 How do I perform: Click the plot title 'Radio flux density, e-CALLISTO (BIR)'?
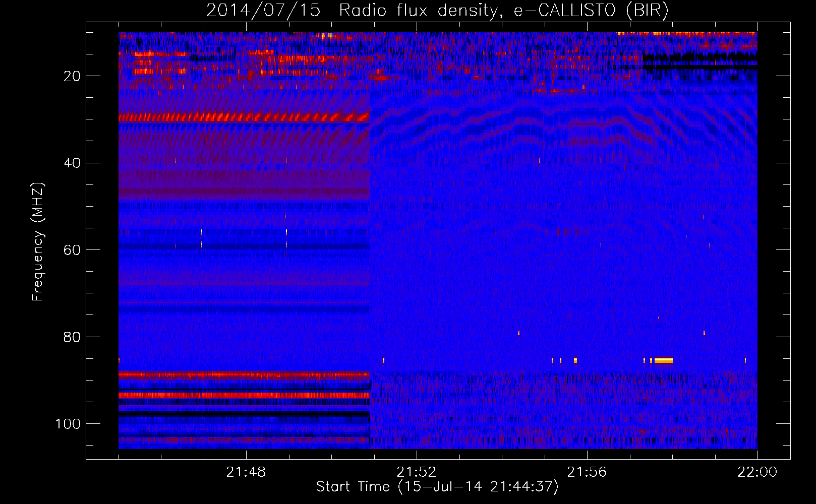click(x=503, y=11)
